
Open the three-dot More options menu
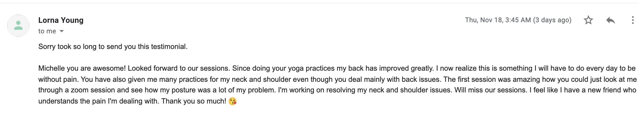point(633,20)
